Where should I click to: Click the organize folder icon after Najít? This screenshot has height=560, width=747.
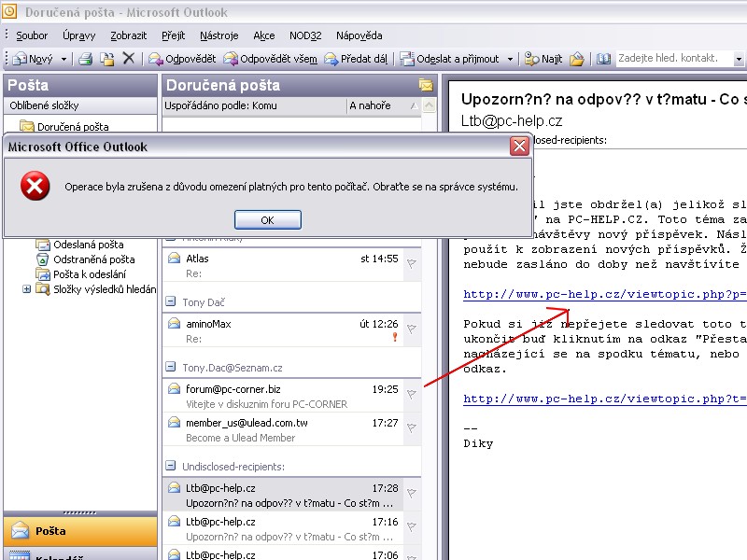[577, 59]
